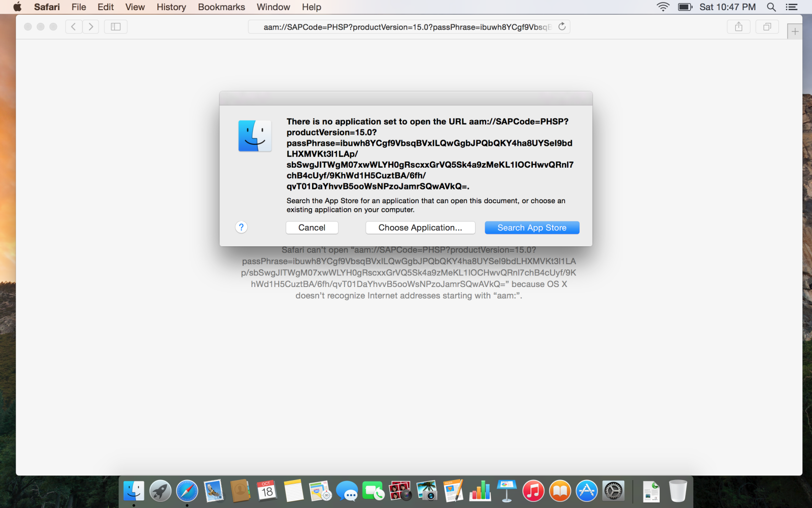Screen dimensions: 812x508
Task: Open iTunes music note in Dock
Action: [x=533, y=491]
